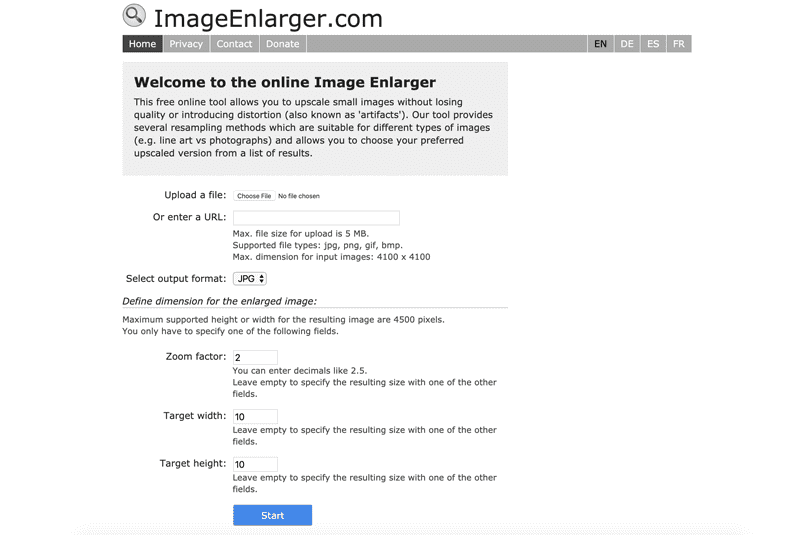Click 'Supported file types: jpg, png, gif, bmp.'
The image size is (800, 535).
317,245
